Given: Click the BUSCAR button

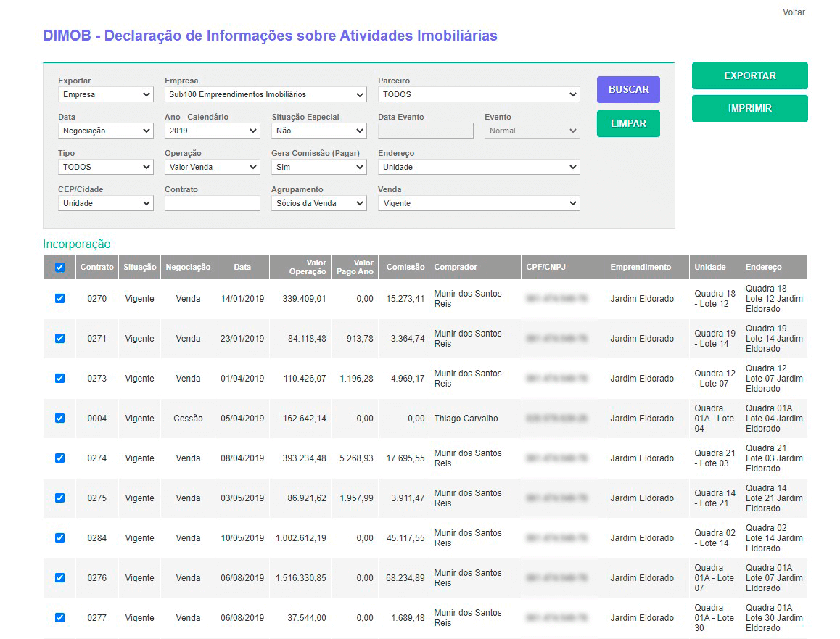Looking at the screenshot, I should 628,89.
